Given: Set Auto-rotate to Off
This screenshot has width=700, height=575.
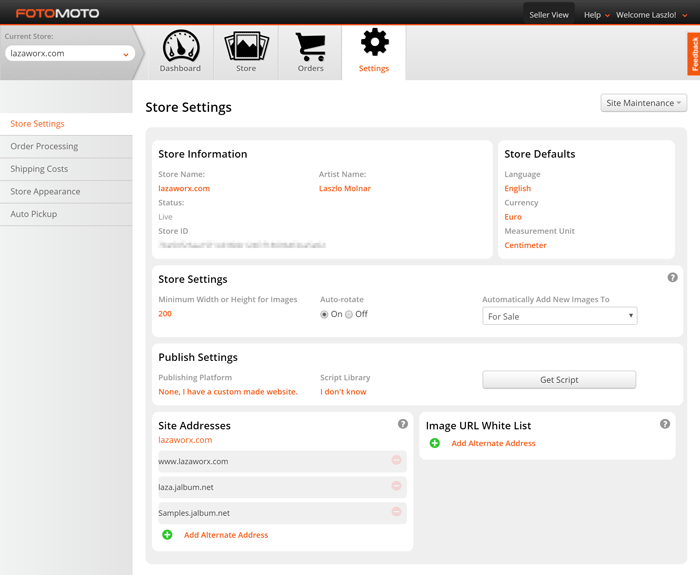Looking at the screenshot, I should click(349, 314).
